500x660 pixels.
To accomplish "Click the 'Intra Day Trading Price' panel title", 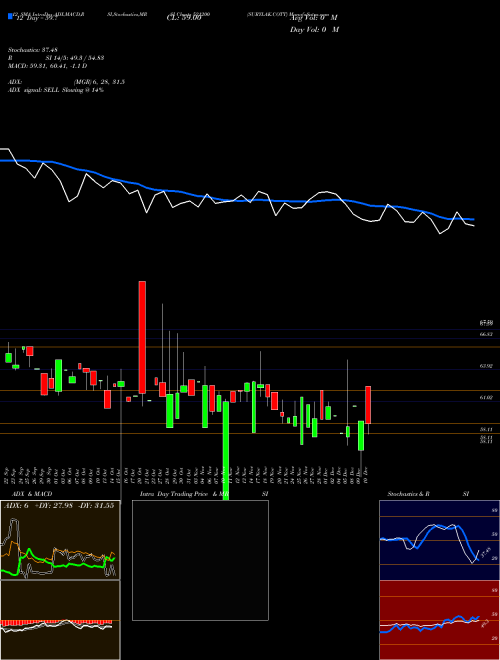I will click(176, 494).
